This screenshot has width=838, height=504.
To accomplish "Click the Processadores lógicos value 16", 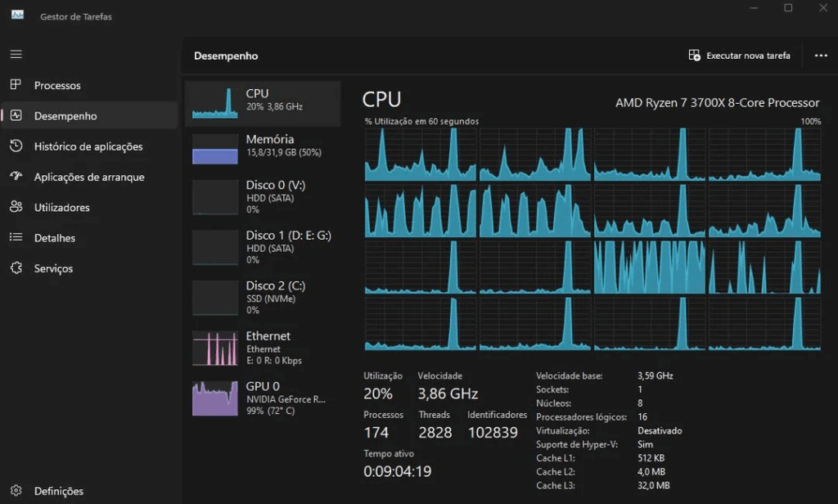I will [642, 417].
